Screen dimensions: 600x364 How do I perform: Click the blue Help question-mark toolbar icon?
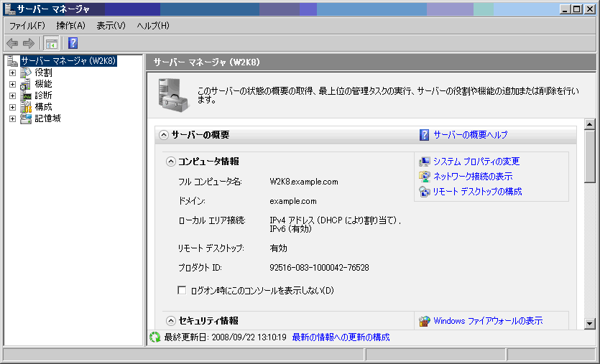(73, 43)
